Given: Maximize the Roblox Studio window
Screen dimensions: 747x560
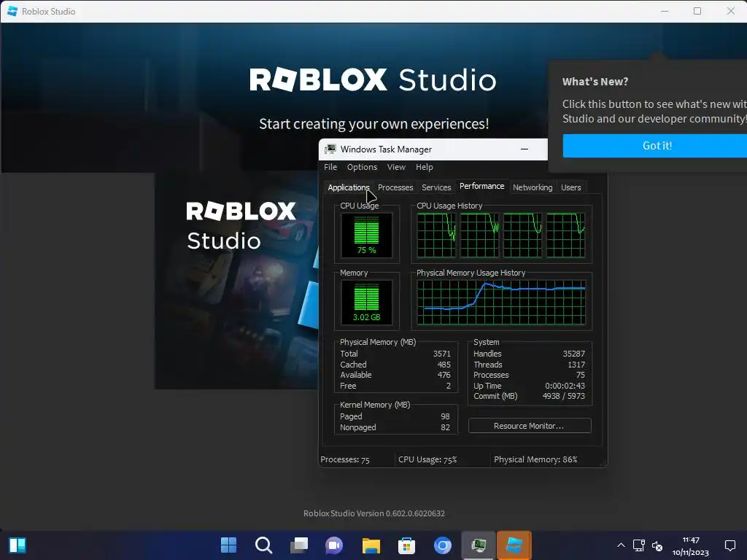Looking at the screenshot, I should click(x=697, y=11).
